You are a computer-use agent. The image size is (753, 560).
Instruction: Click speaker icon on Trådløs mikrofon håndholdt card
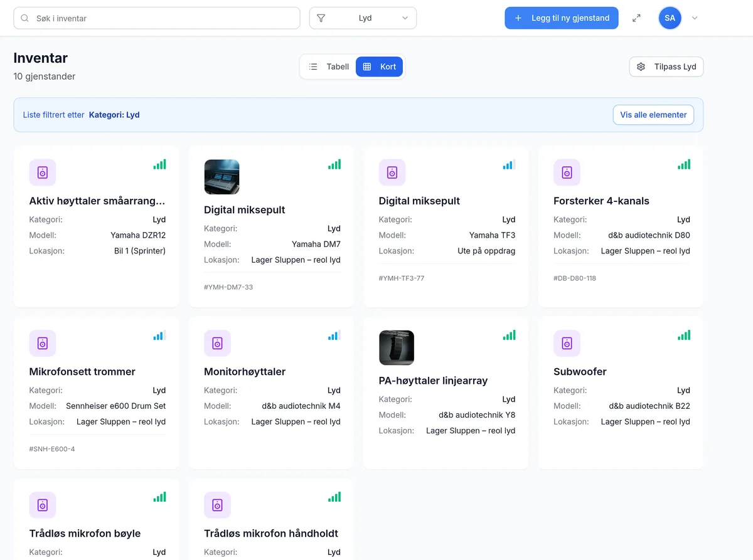(x=217, y=505)
